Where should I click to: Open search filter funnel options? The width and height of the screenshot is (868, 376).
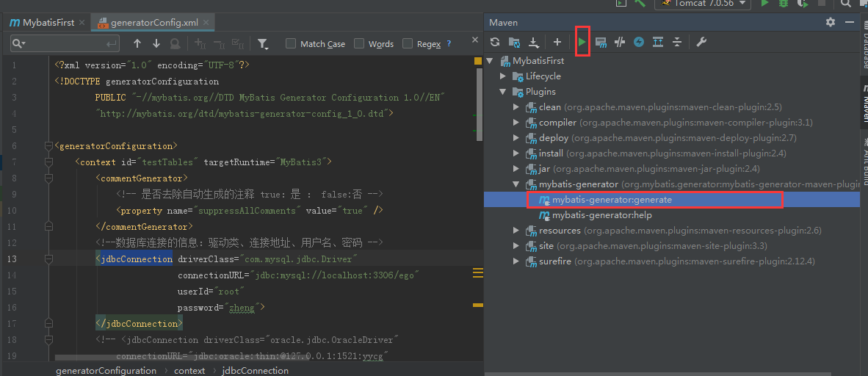point(263,44)
